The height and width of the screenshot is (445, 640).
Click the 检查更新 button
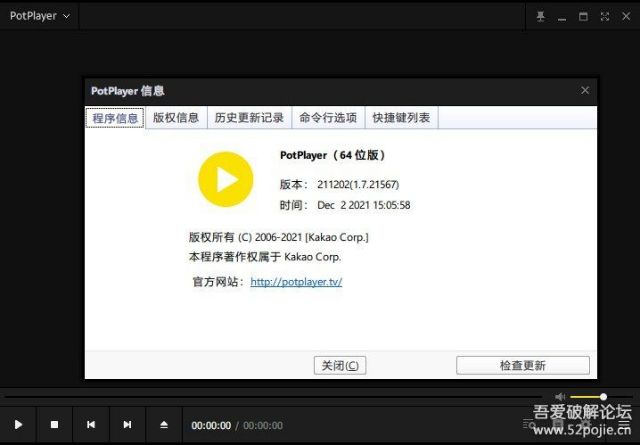point(523,365)
